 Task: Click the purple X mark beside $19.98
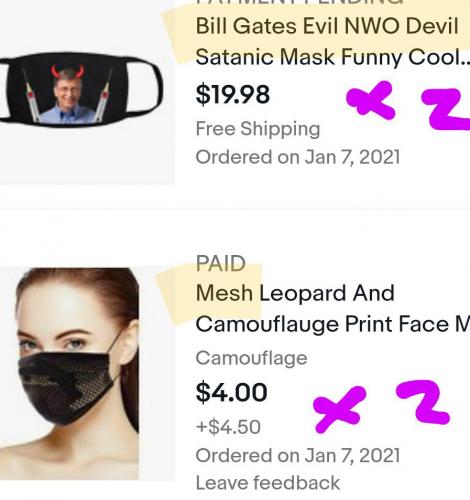[371, 100]
